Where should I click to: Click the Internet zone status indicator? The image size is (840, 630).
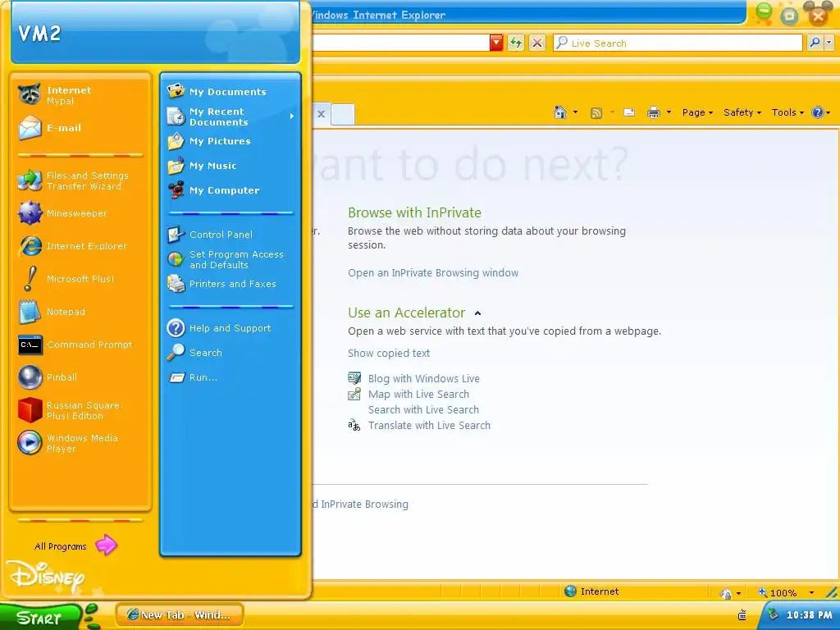[592, 591]
